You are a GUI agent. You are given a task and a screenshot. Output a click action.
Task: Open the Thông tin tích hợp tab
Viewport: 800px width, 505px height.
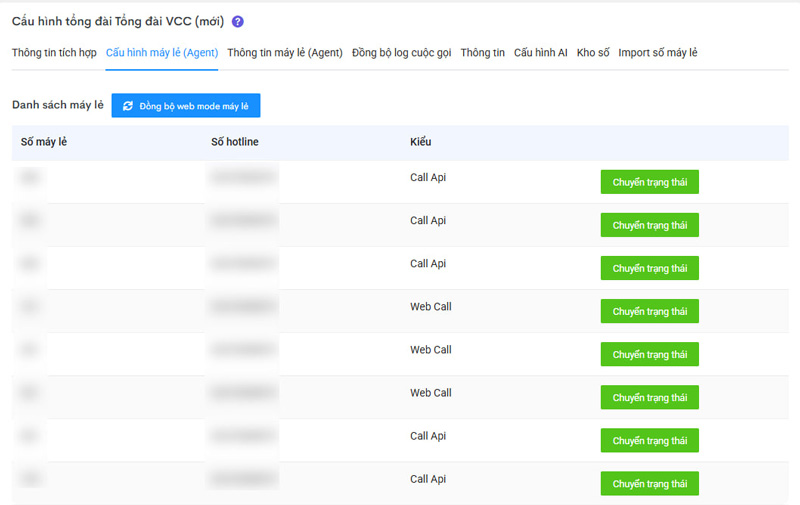tap(54, 53)
